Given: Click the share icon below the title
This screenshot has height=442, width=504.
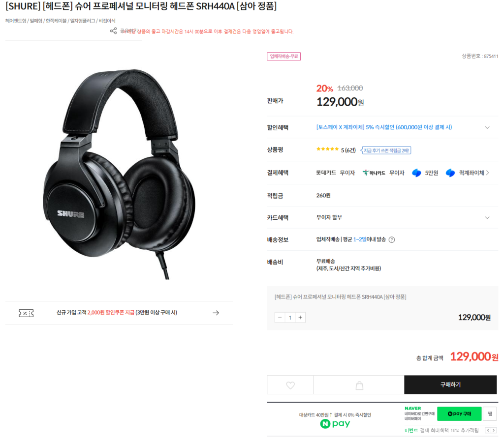Looking at the screenshot, I should [x=113, y=31].
